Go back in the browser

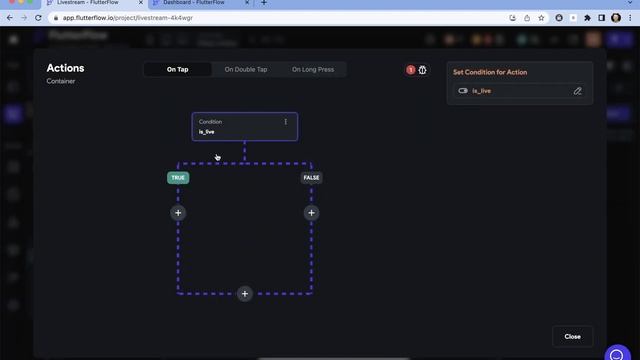click(x=10, y=18)
